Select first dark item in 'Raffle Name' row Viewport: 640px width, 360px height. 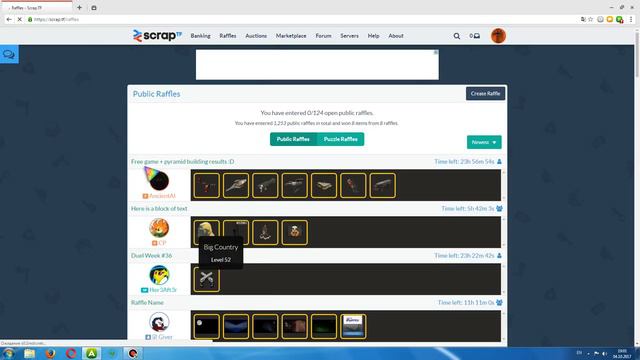coord(207,326)
